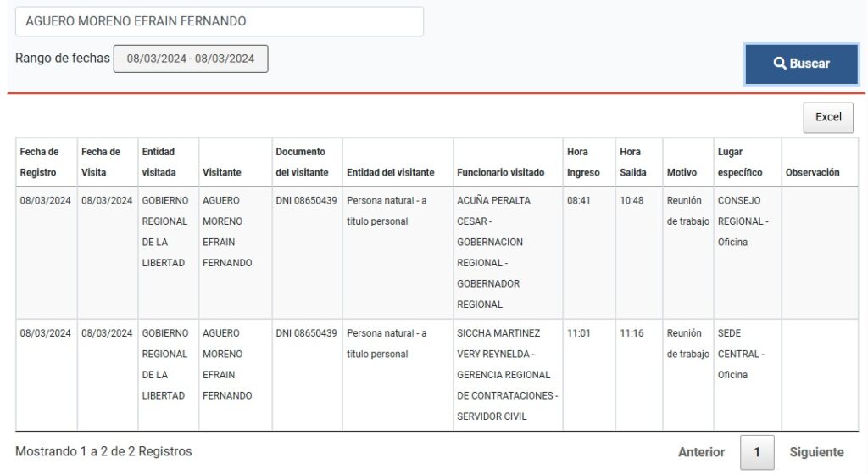868x475 pixels.
Task: Sort by Fecha de Registro column header
Action: pyautogui.click(x=40, y=162)
